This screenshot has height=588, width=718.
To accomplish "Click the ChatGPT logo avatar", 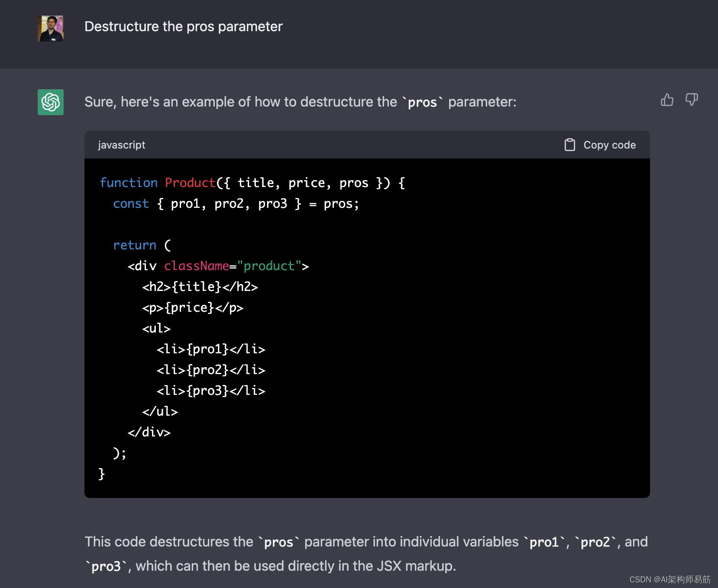I will tap(51, 102).
